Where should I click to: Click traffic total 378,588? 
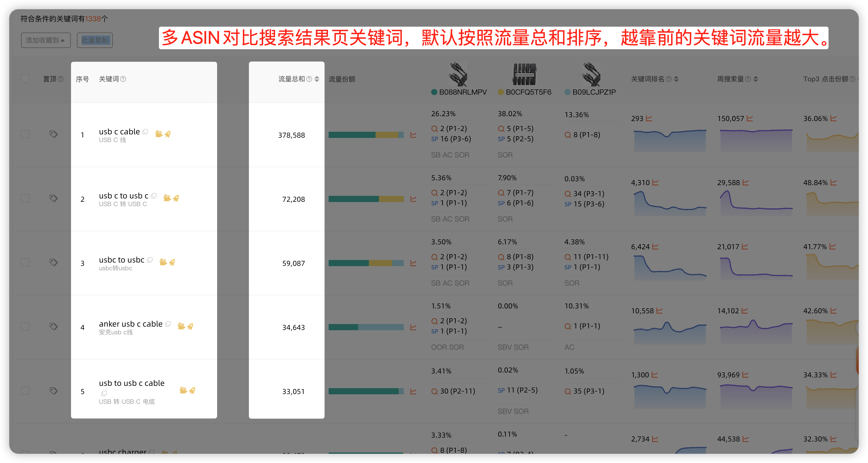pyautogui.click(x=291, y=135)
